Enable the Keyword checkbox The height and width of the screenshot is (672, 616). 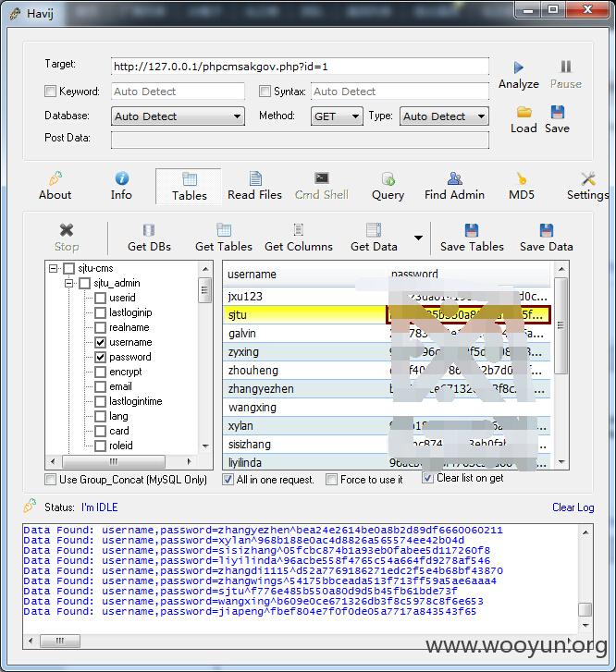50,91
